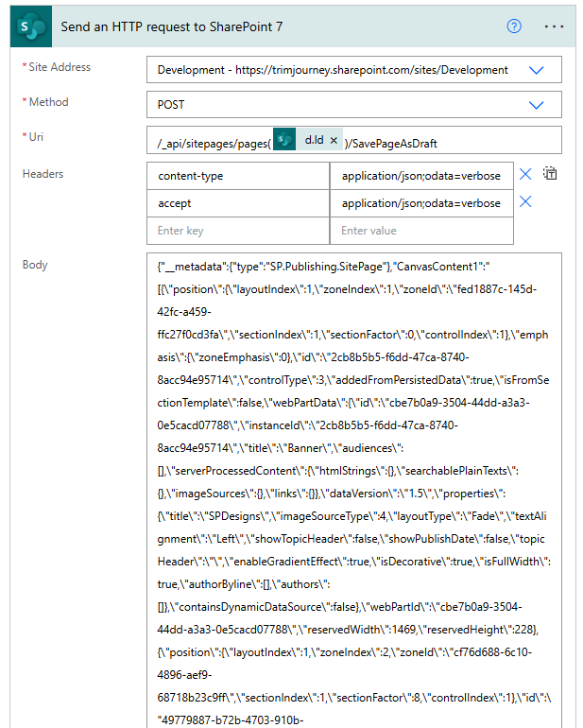Click the Enter value placeholder field
583x728 pixels.
[421, 231]
